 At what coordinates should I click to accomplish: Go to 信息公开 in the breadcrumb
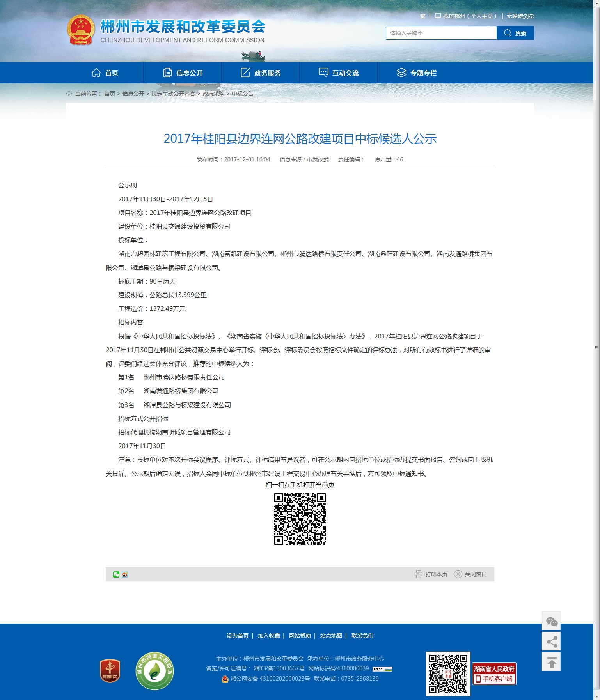coord(133,94)
